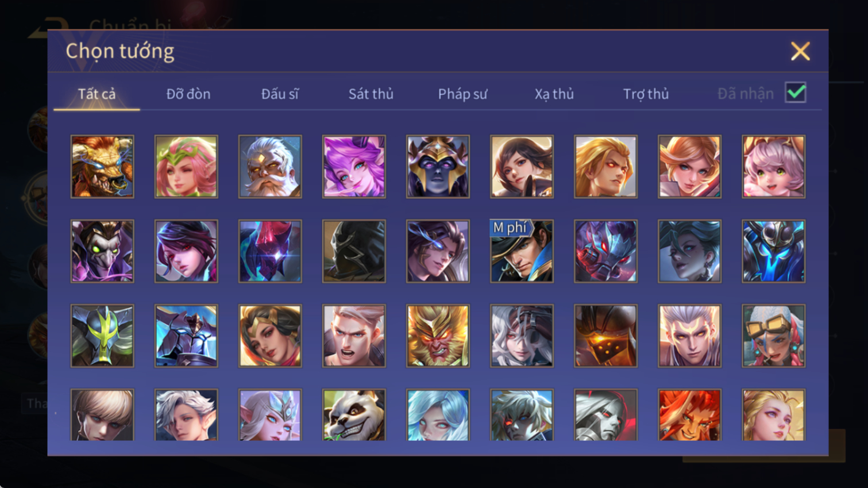Switch to the "Đỡ đòn" tab
Image resolution: width=868 pixels, height=488 pixels.
(x=188, y=94)
